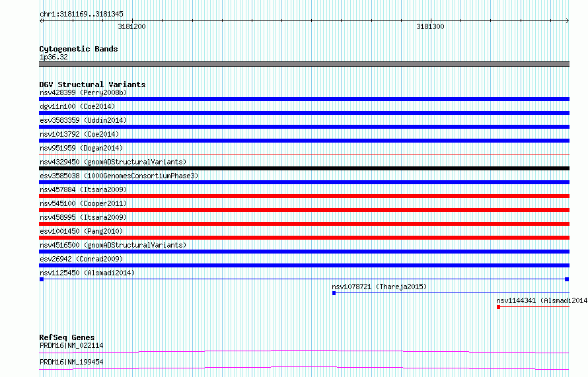Open the RefSeq Genes track title
Image resolution: width=588 pixels, height=377 pixels.
tap(67, 337)
